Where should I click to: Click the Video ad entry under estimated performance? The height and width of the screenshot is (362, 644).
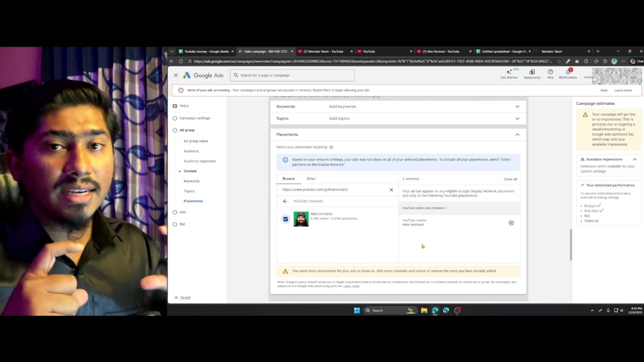(x=591, y=221)
